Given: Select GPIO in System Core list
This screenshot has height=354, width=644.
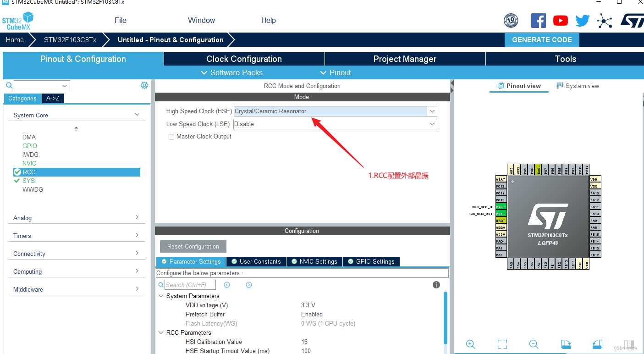Looking at the screenshot, I should tap(30, 146).
